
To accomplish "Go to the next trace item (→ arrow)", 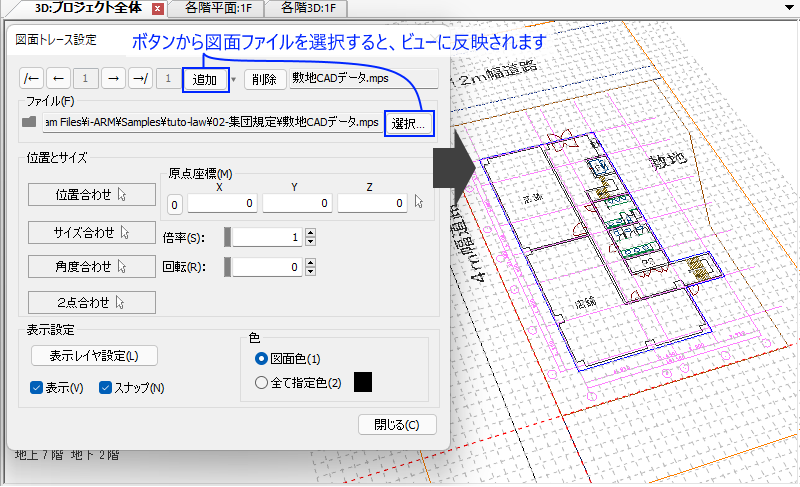I will coord(114,79).
